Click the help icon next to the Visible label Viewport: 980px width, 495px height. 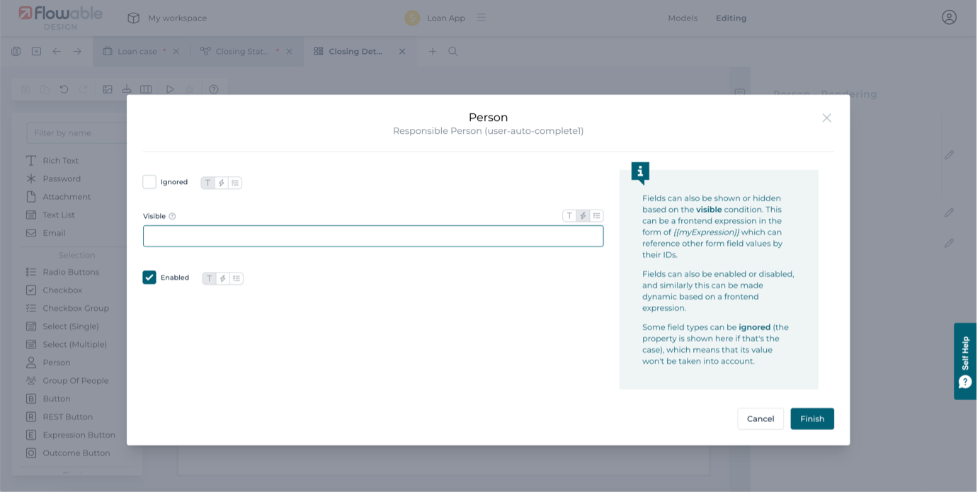click(172, 217)
